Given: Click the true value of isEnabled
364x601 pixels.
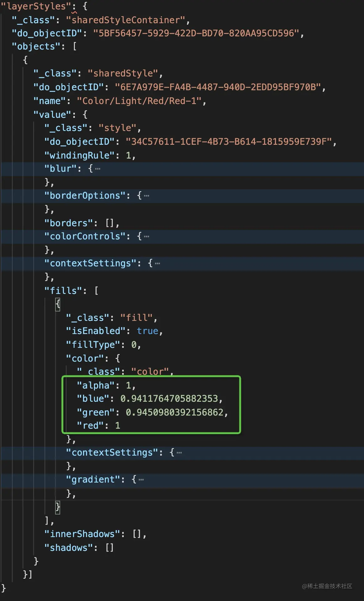Looking at the screenshot, I should coord(148,331).
